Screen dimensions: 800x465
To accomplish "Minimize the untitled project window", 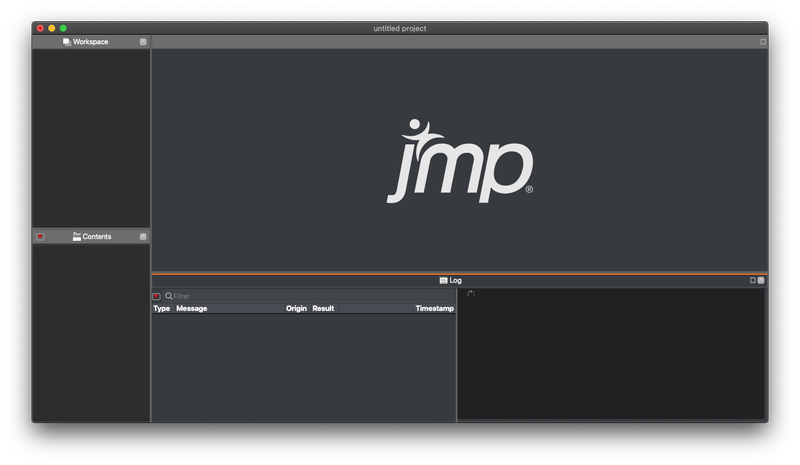I will (x=52, y=28).
